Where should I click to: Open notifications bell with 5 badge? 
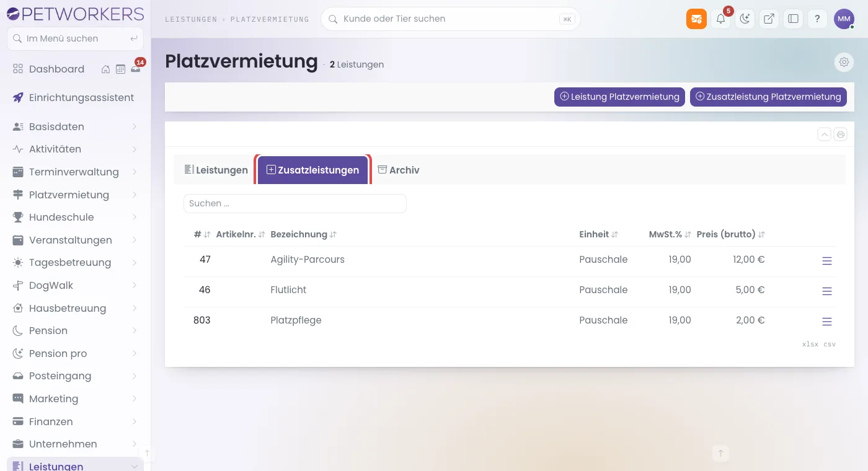720,19
